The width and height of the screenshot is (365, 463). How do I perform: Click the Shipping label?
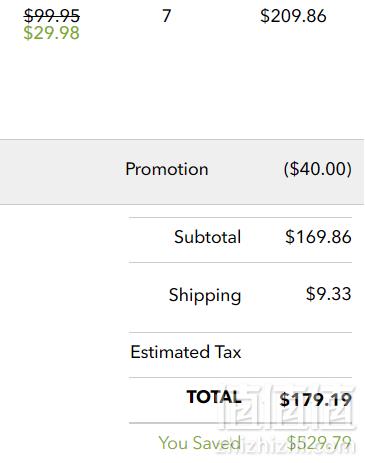point(205,295)
